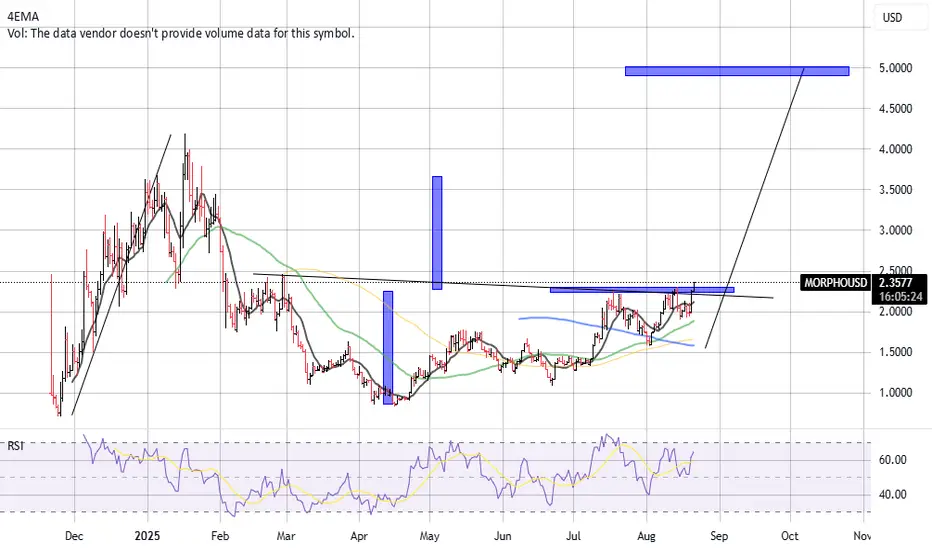Click the Oct label on time axis
The image size is (932, 550).
789,536
